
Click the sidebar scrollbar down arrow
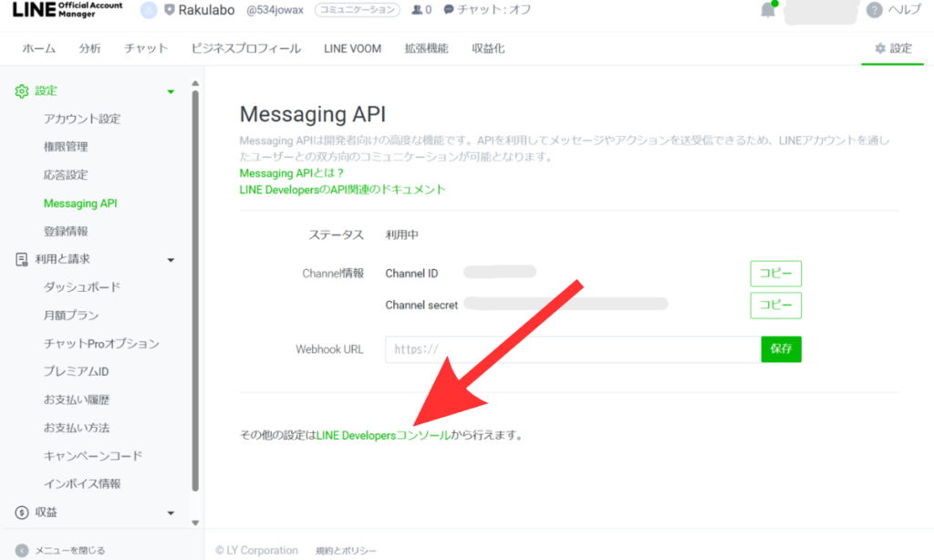(195, 524)
